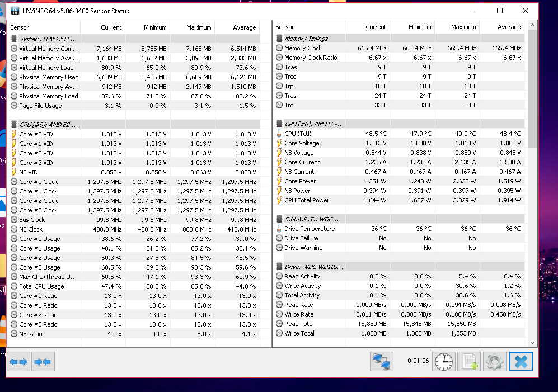Click the CPU (Tctl) thermometer icon

[279, 134]
